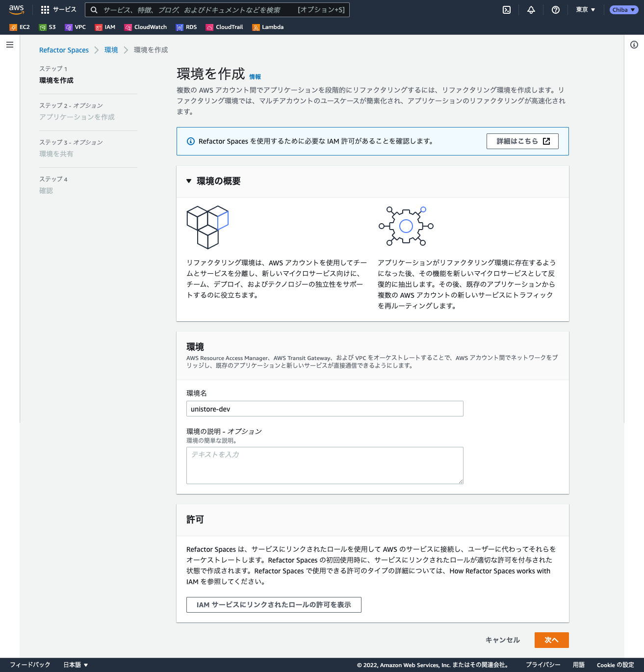
Task: Open the Lambda shortcut
Action: coord(268,27)
